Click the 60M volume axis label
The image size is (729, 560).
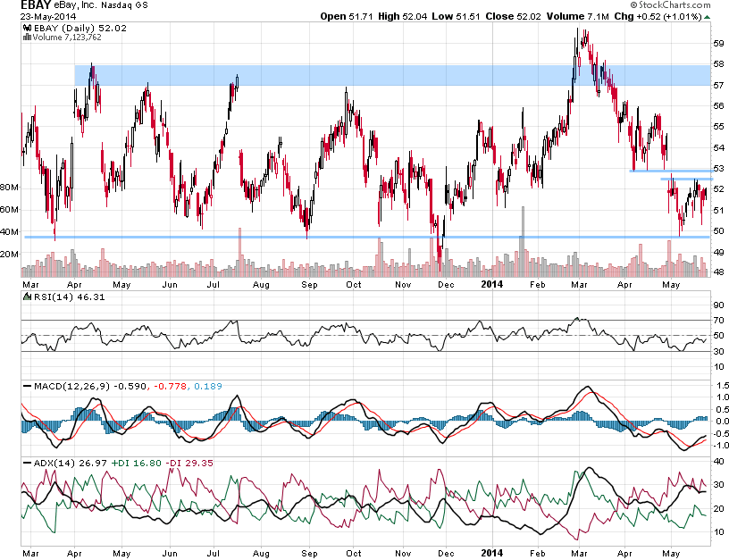tap(9, 210)
